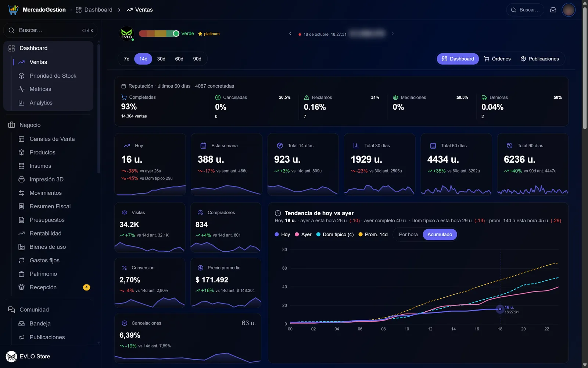
Task: Click the Cancelaciones x-circle icon
Action: pyautogui.click(x=125, y=323)
